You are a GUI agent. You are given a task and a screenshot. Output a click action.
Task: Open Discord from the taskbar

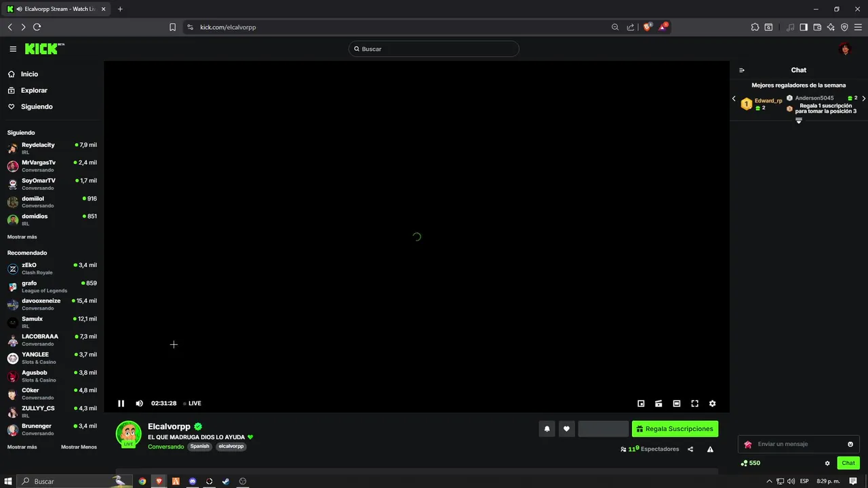click(193, 481)
